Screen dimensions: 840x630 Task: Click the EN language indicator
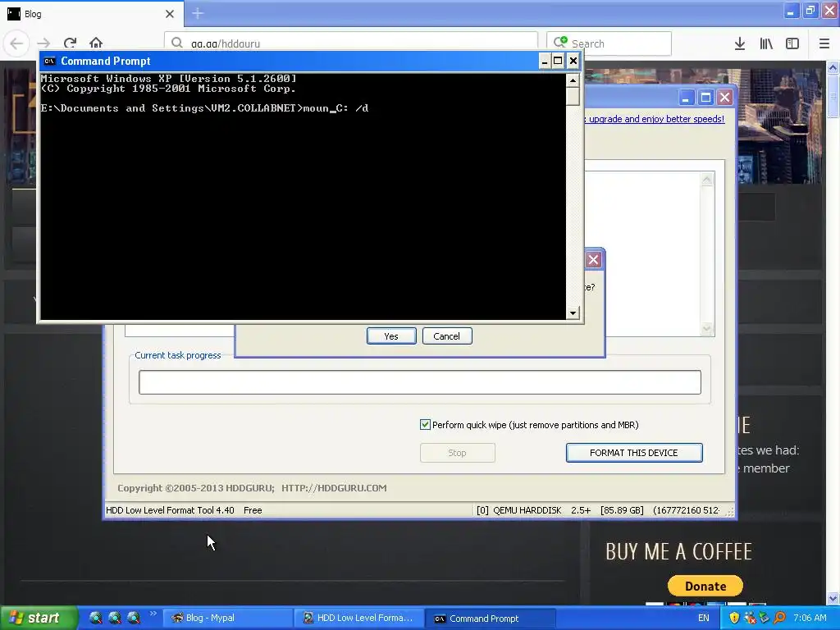(703, 618)
